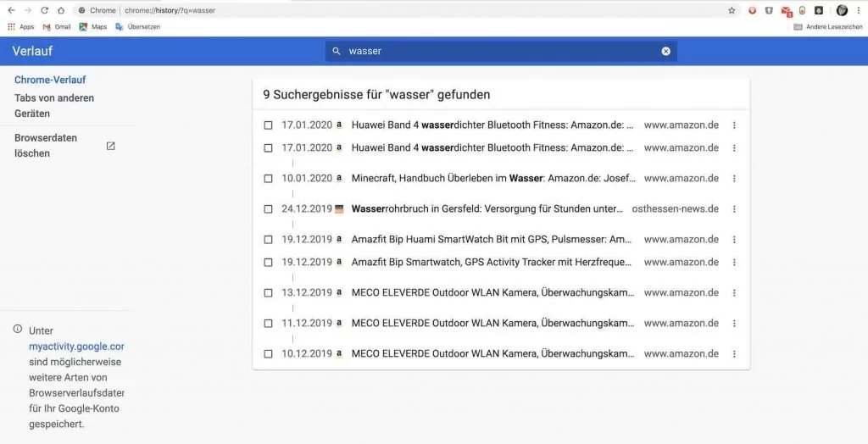Open the Minecraft Handbuch Überleben im Wasser link
The height and width of the screenshot is (444, 868).
click(x=493, y=178)
